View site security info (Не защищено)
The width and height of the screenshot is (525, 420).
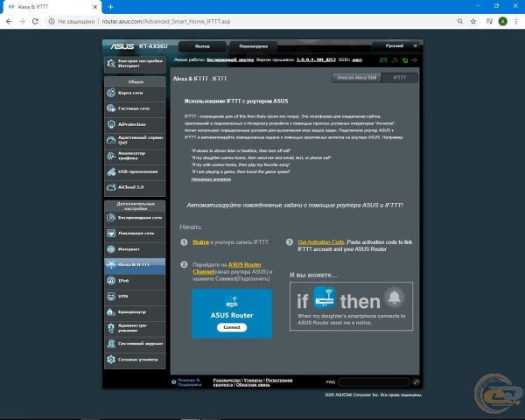click(72, 21)
